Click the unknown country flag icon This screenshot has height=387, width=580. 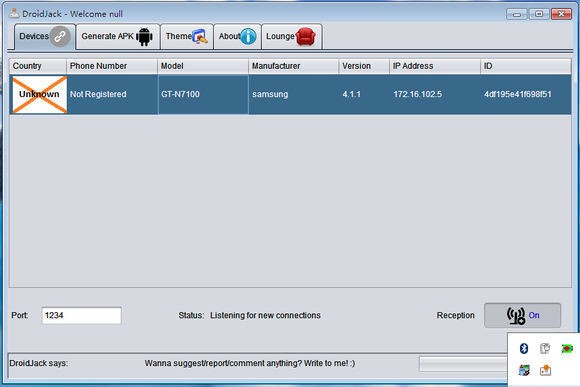coord(39,94)
